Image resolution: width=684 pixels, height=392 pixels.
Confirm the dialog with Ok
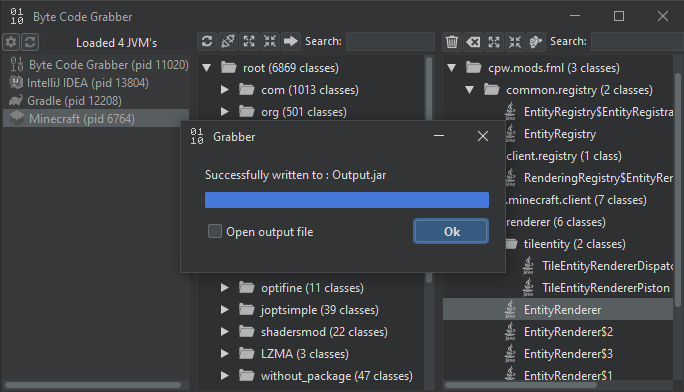point(451,231)
